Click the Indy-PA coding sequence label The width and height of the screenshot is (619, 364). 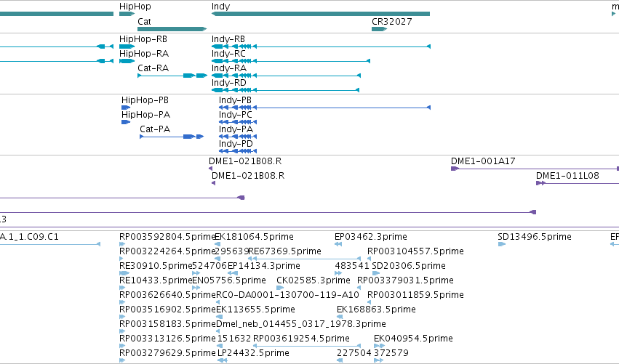tap(236, 130)
